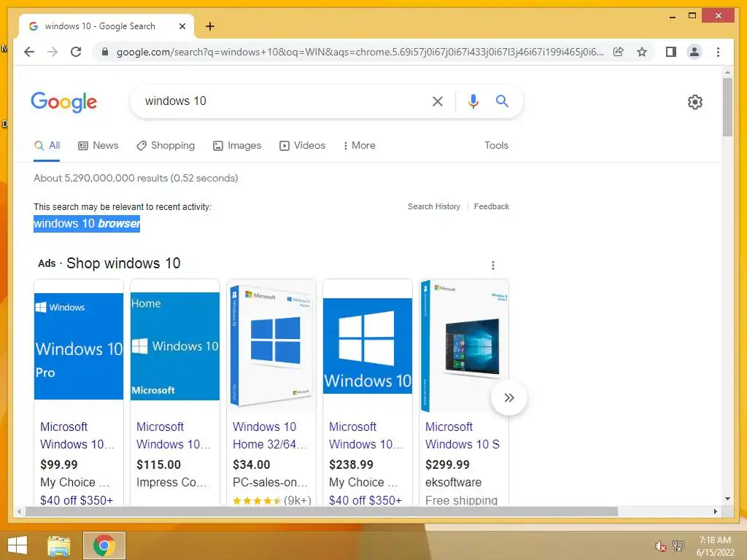The width and height of the screenshot is (747, 560).
Task: Open Windows 10 Home 32/64 listing
Action: tap(270, 435)
